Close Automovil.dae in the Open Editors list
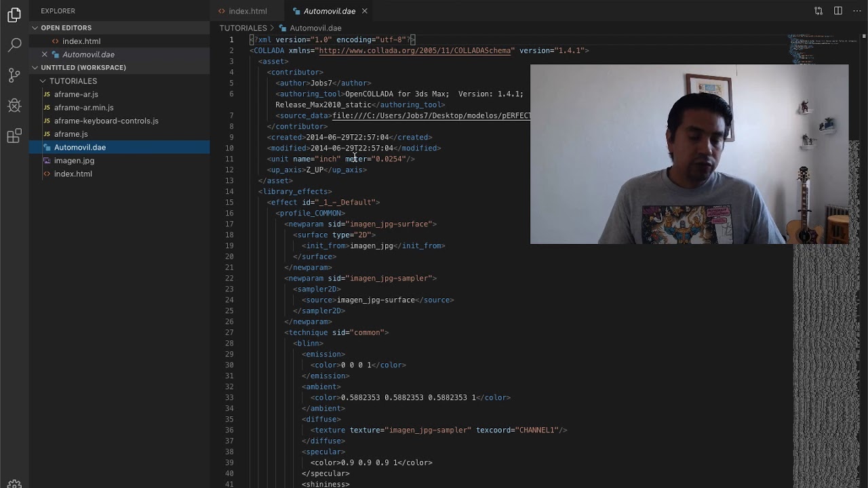868x488 pixels. click(45, 54)
